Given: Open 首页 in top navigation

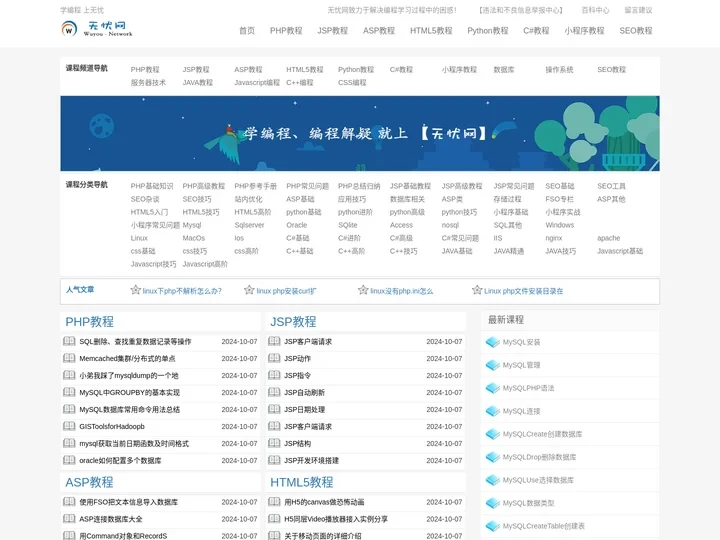Looking at the screenshot, I should click(x=247, y=30).
